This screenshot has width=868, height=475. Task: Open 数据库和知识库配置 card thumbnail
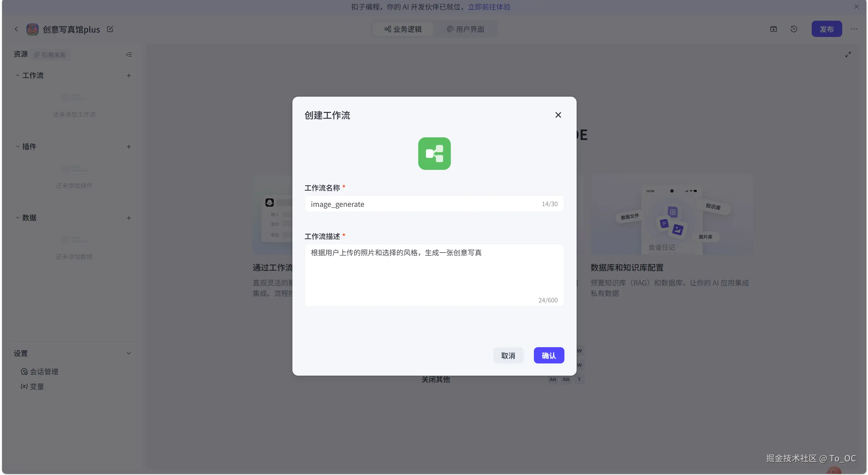[671, 215]
